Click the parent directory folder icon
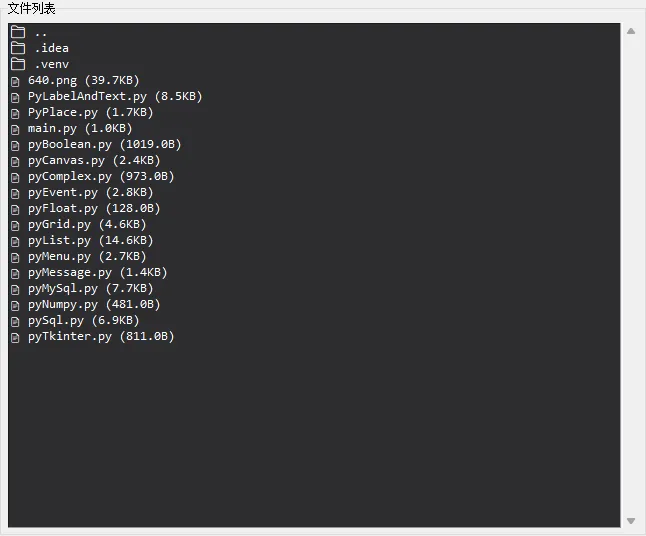The width and height of the screenshot is (646, 536). [18, 32]
